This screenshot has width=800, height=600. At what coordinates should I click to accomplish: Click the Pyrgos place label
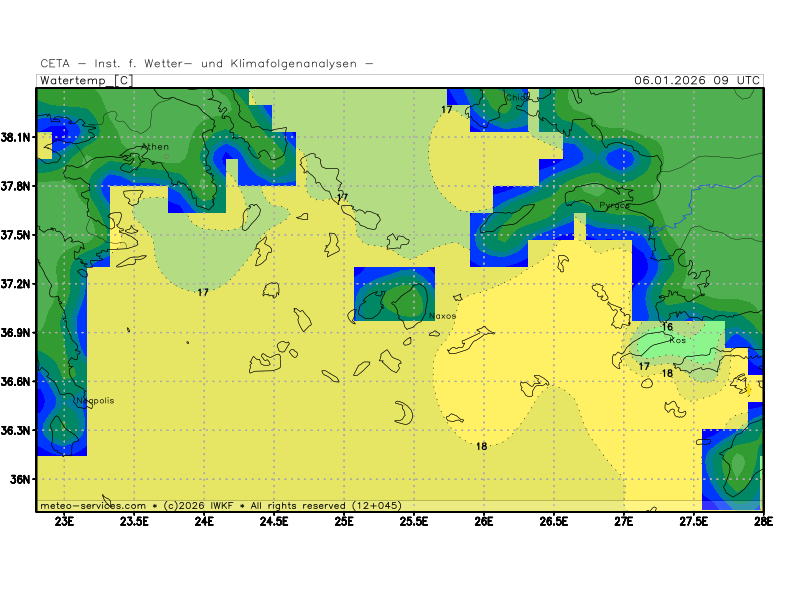click(x=614, y=206)
